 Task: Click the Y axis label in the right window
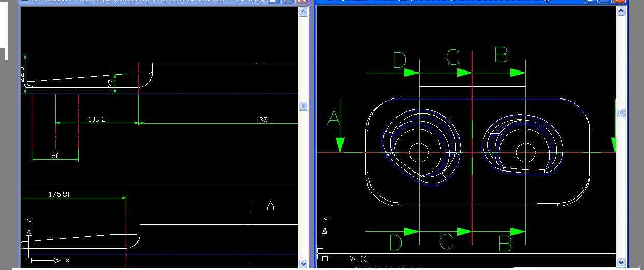325,220
